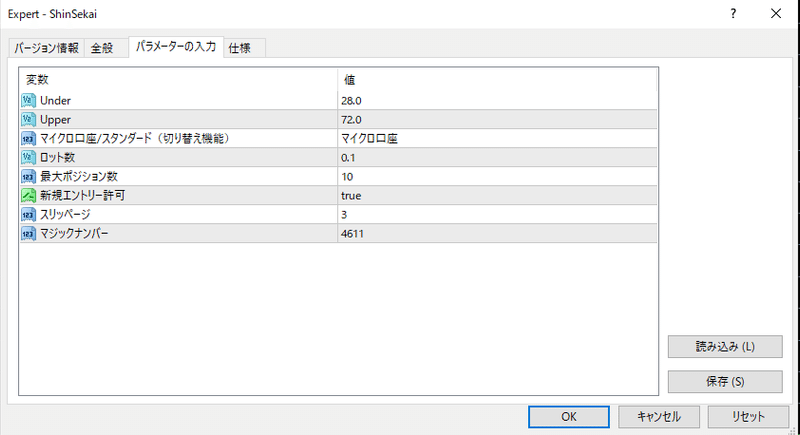Switch to the 仕様 tab

(239, 48)
